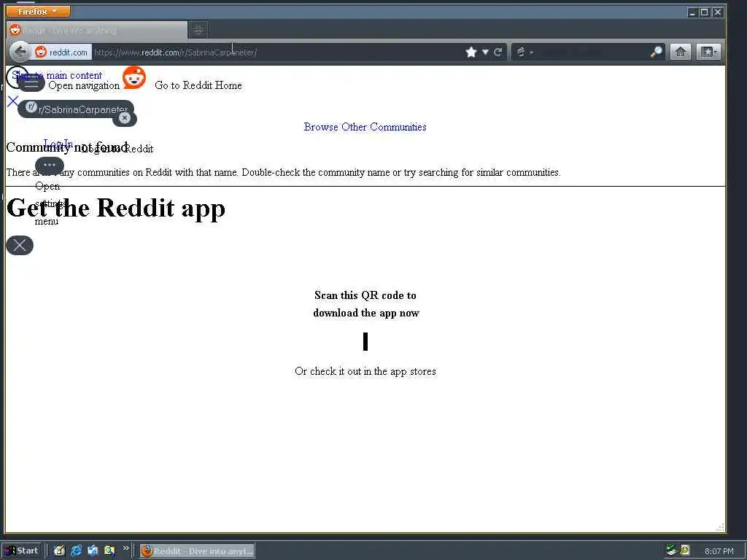The height and width of the screenshot is (560, 747).
Task: Click the Get the Reddit app heading
Action: (116, 208)
